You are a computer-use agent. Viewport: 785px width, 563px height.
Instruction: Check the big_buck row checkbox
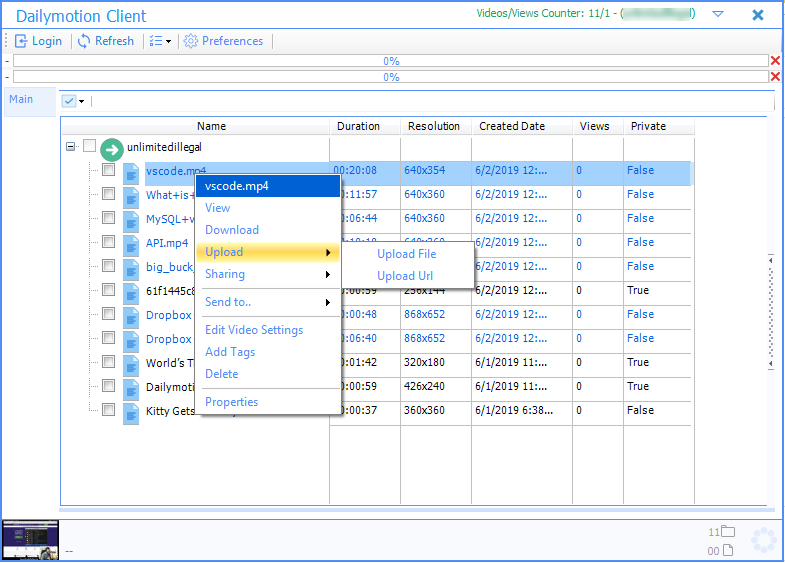click(108, 266)
